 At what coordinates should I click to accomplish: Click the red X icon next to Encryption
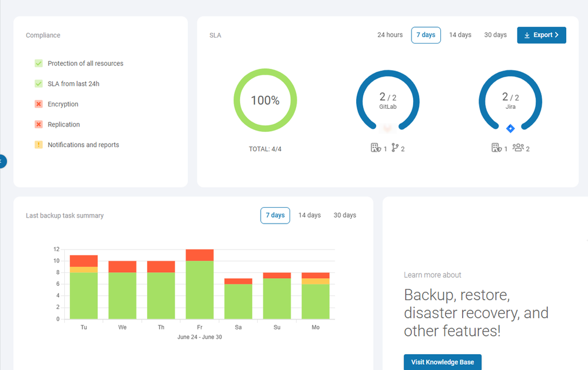[x=39, y=104]
